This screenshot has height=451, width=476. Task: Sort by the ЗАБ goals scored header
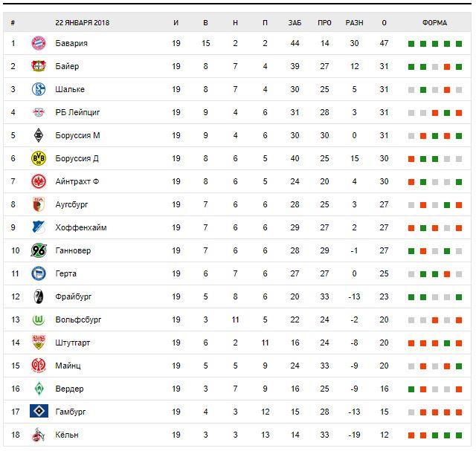click(x=295, y=22)
